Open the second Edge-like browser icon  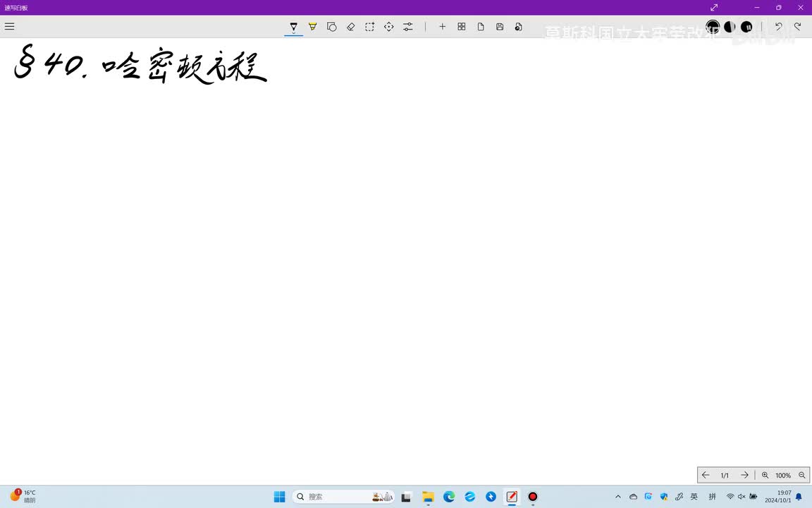click(469, 497)
